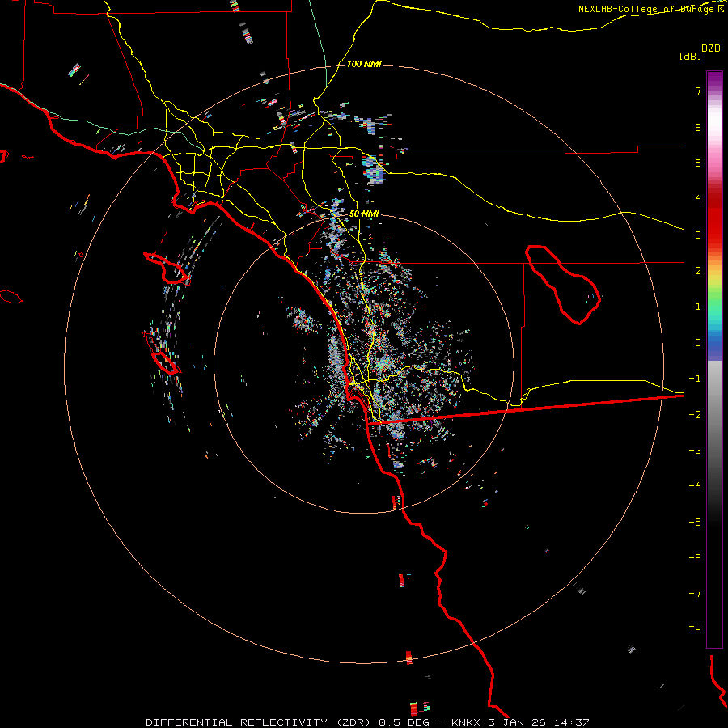Click the "-6" tick label on scale
Viewport: 728px width, 728px height.
pyautogui.click(x=695, y=558)
